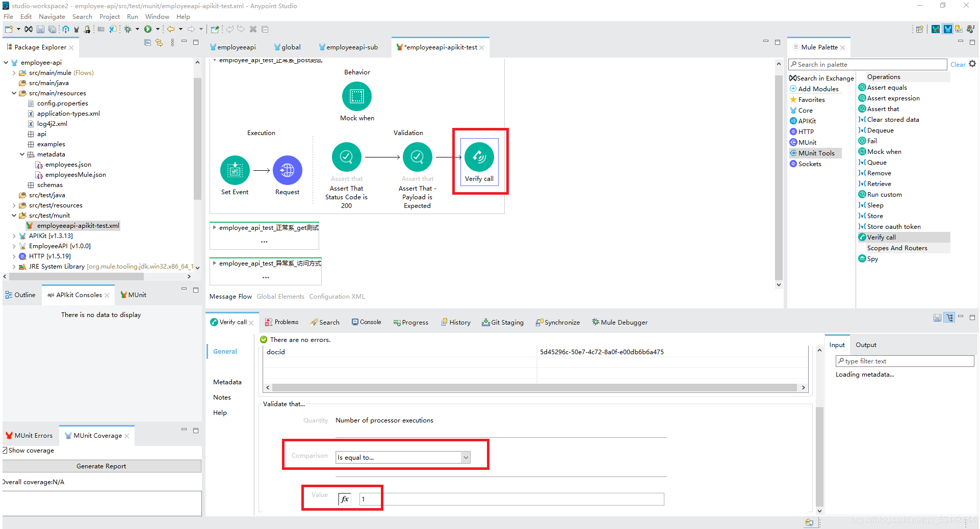
Task: Click Package Explorer horizontal scrollbar
Action: 76,276
